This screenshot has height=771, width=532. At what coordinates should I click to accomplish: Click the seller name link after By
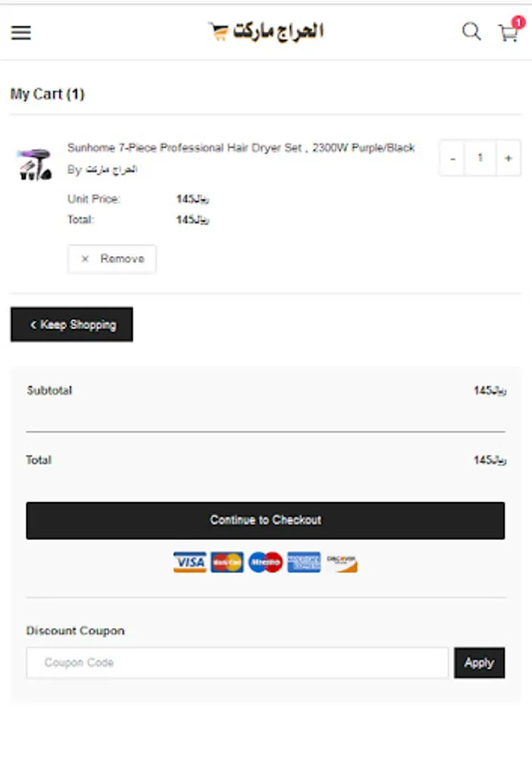point(111,170)
